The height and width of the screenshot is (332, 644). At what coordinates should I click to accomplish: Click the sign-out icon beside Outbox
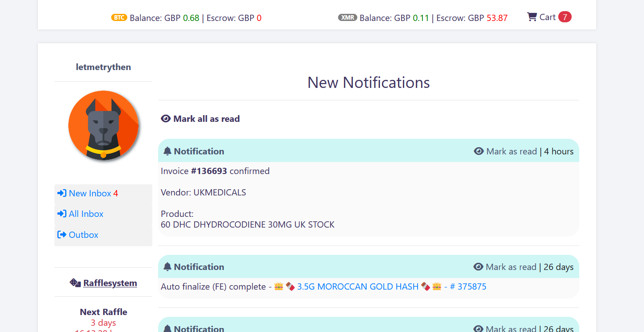62,235
